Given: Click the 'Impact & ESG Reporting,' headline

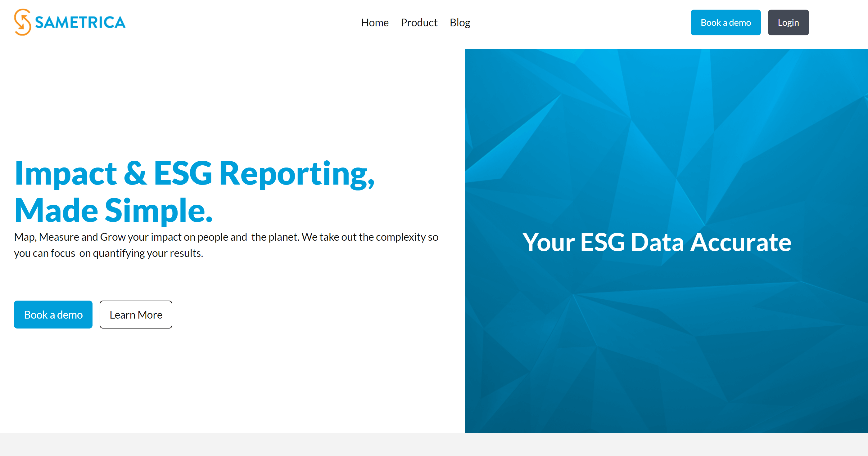Looking at the screenshot, I should tap(194, 173).
